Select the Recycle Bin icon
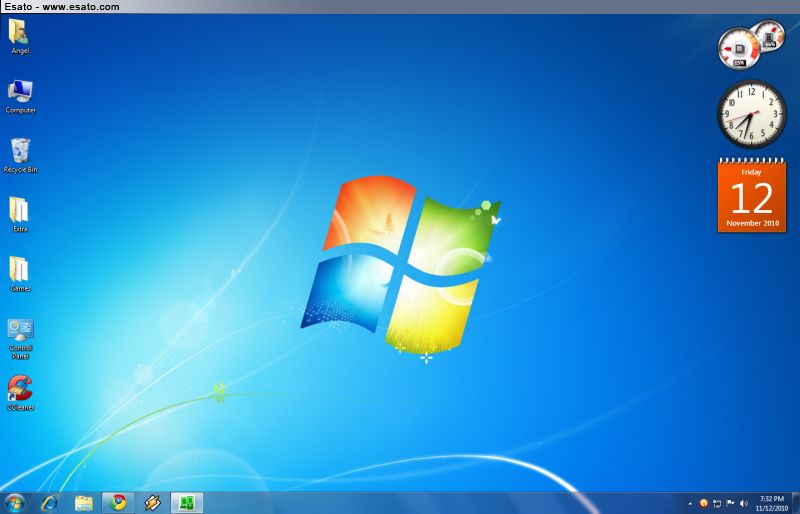Screen dimensions: 800x514 tap(20, 155)
